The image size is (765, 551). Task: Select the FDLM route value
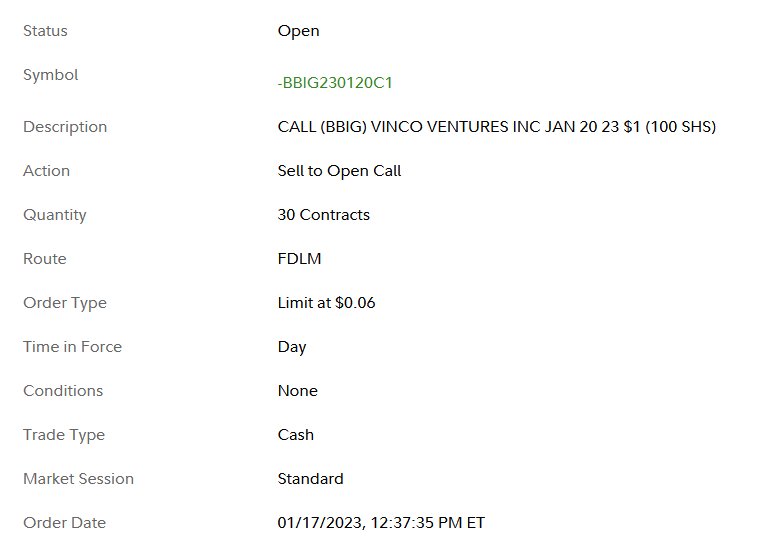click(x=300, y=259)
